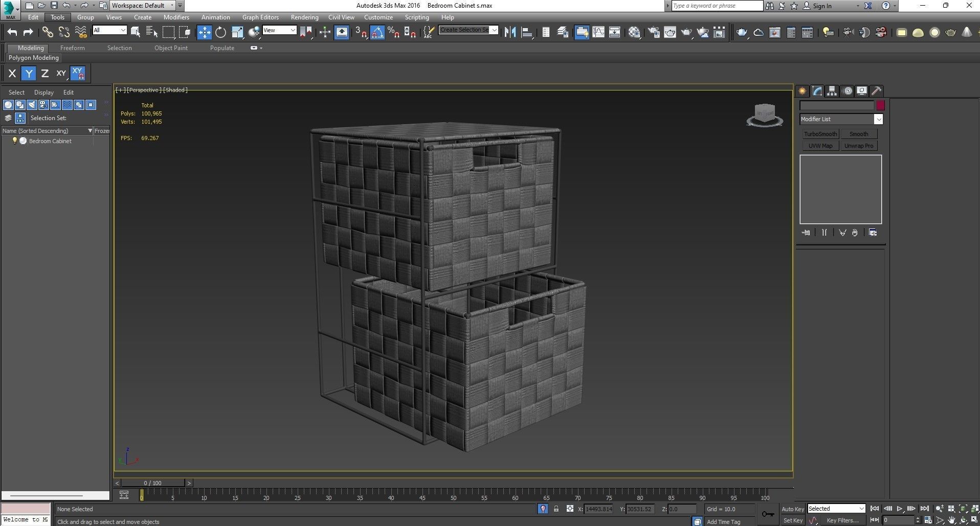Toggle Window/Crossing selection mode
The height and width of the screenshot is (526, 980).
click(x=185, y=32)
